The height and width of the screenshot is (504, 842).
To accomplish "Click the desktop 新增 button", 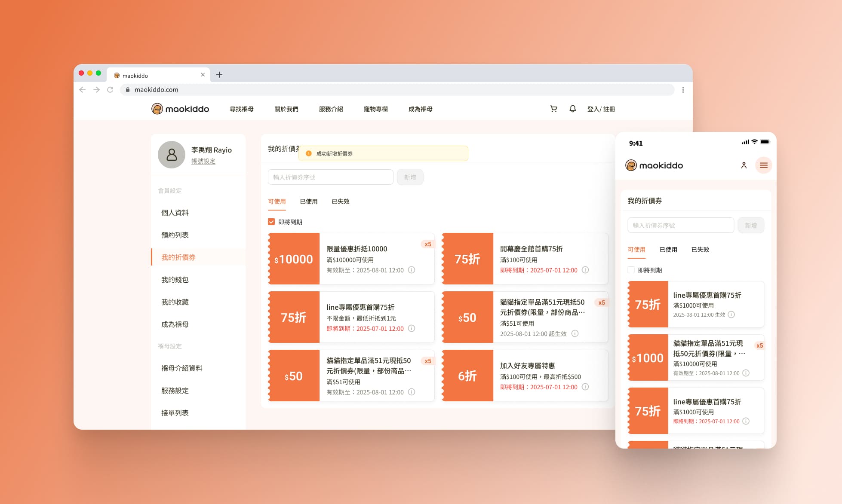I will point(410,177).
